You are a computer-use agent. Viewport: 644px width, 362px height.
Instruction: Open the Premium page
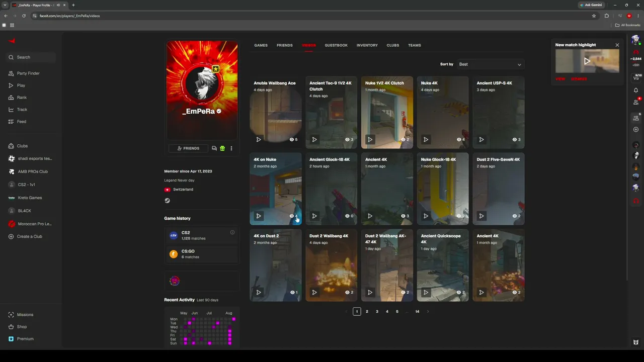[21, 339]
